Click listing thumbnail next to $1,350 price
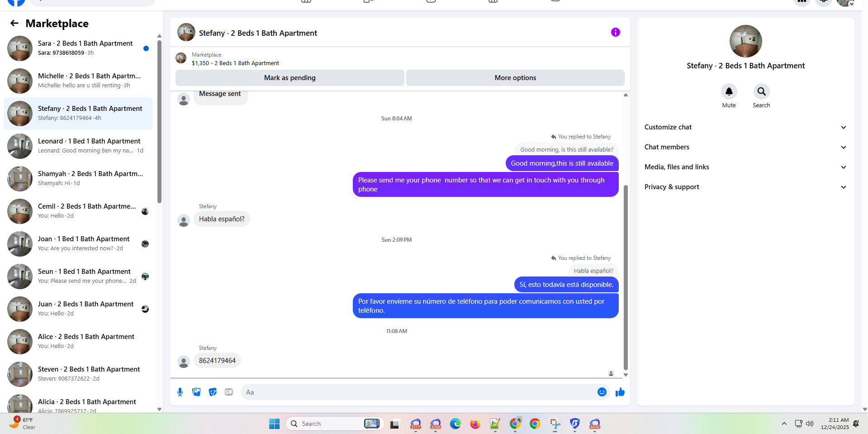This screenshot has height=434, width=868. pyautogui.click(x=181, y=58)
